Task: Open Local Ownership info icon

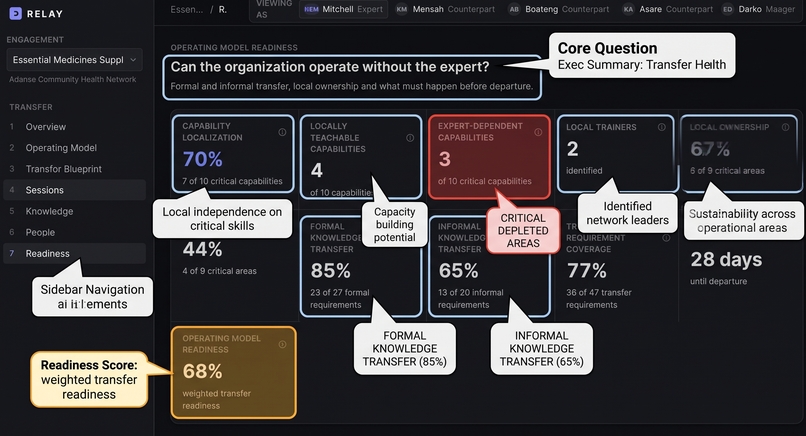Action: 785,127
